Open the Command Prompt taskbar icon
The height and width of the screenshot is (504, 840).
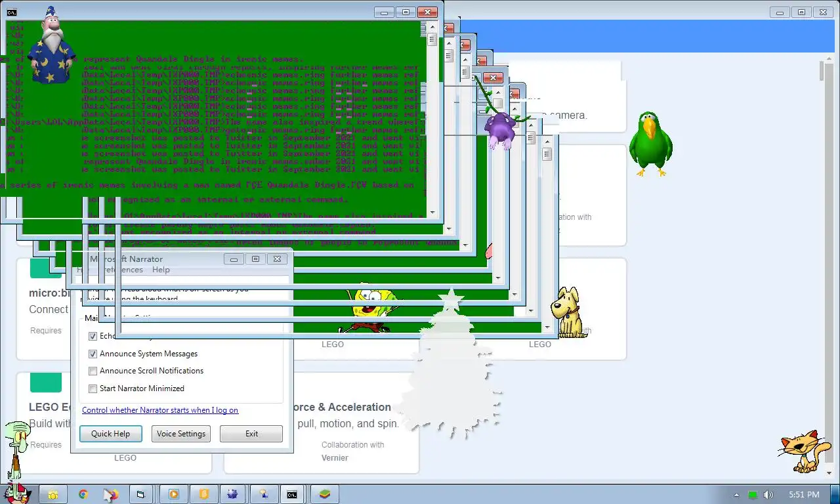point(292,494)
